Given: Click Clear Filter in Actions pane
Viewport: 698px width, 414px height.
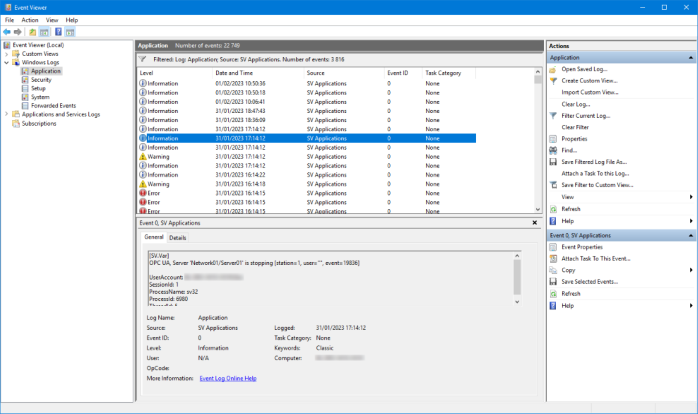Looking at the screenshot, I should tap(575, 127).
